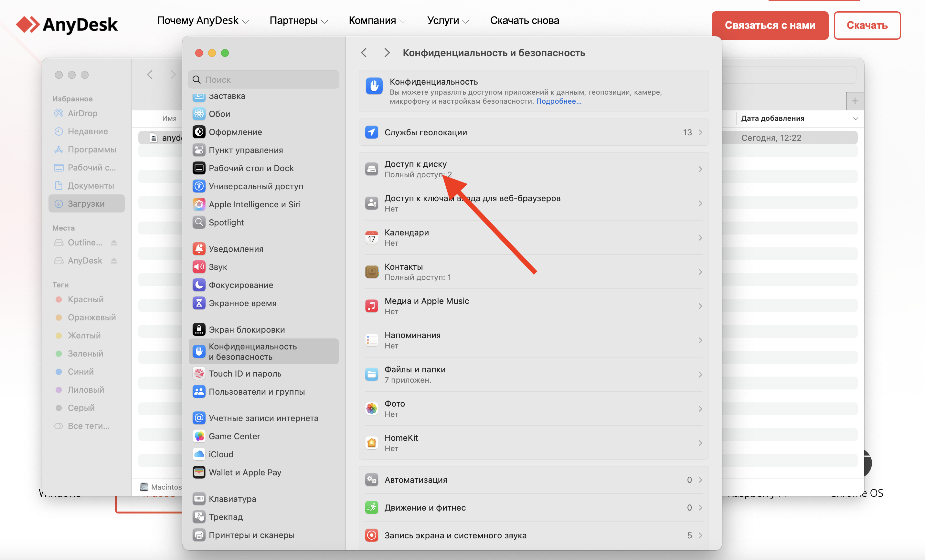The width and height of the screenshot is (925, 560).
Task: Open Службы геолокации row
Action: pyautogui.click(x=534, y=132)
